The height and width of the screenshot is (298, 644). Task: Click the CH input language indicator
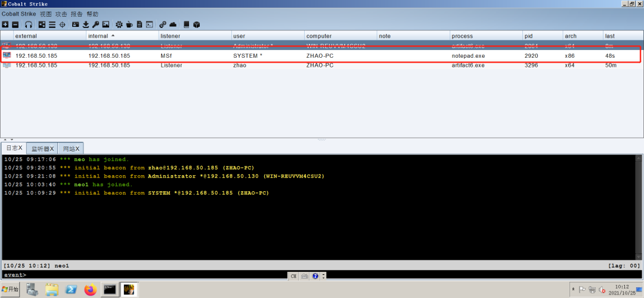[x=293, y=276]
